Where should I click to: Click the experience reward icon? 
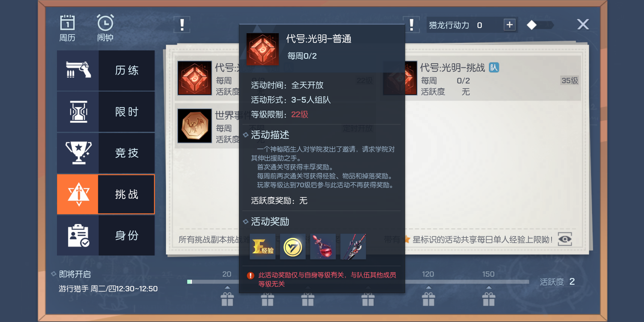(x=263, y=247)
